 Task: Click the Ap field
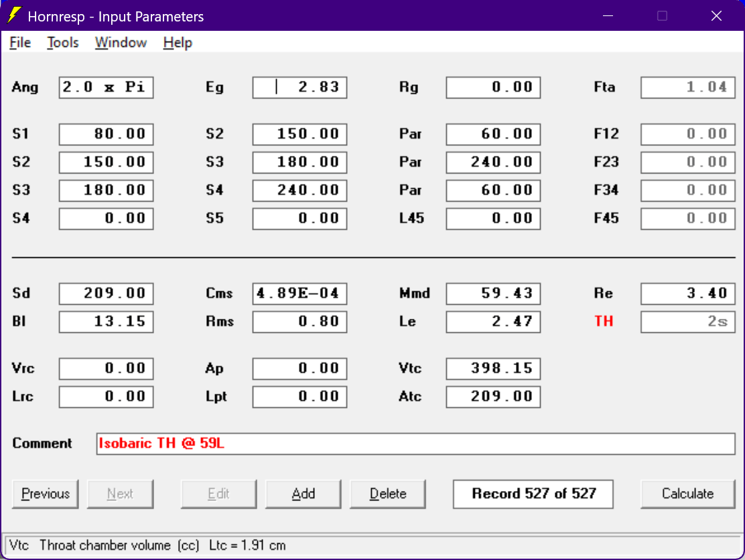299,368
